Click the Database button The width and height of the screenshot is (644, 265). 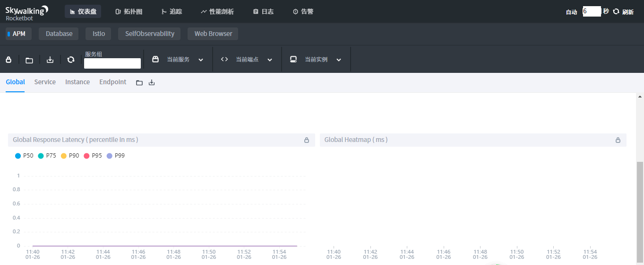tap(59, 34)
